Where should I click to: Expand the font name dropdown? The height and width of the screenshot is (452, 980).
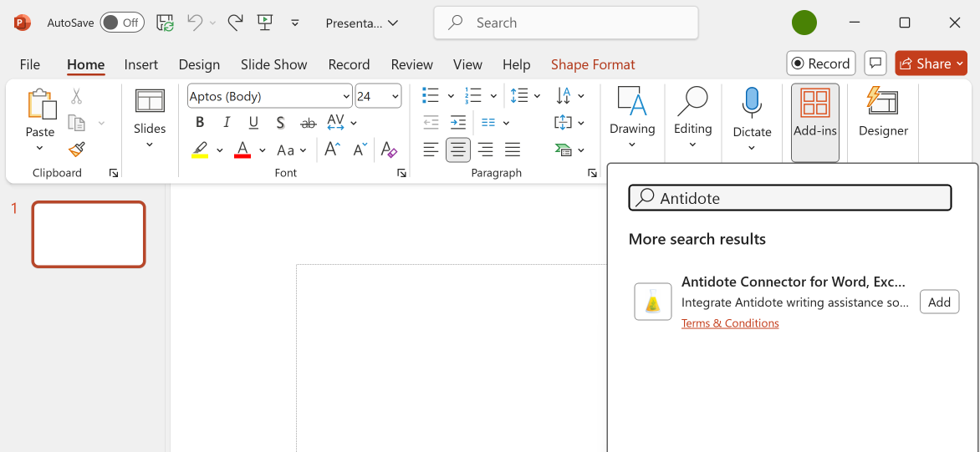pos(345,96)
